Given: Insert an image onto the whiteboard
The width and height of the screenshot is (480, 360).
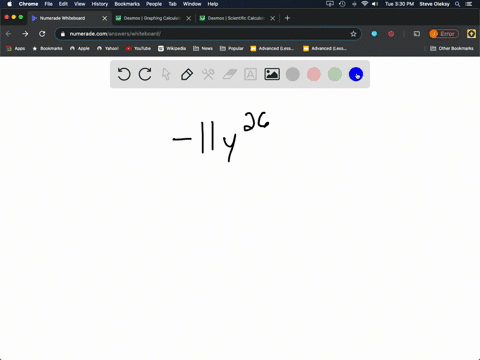Looking at the screenshot, I should (x=272, y=74).
